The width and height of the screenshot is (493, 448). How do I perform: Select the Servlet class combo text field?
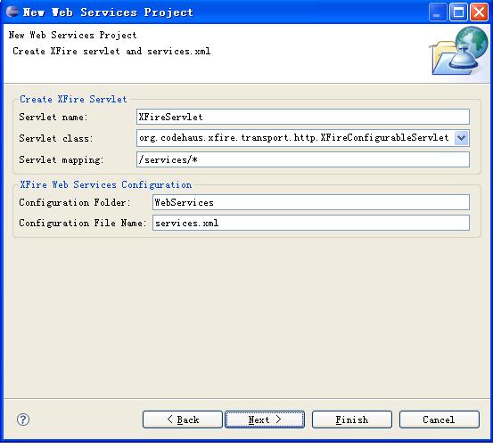pos(296,138)
